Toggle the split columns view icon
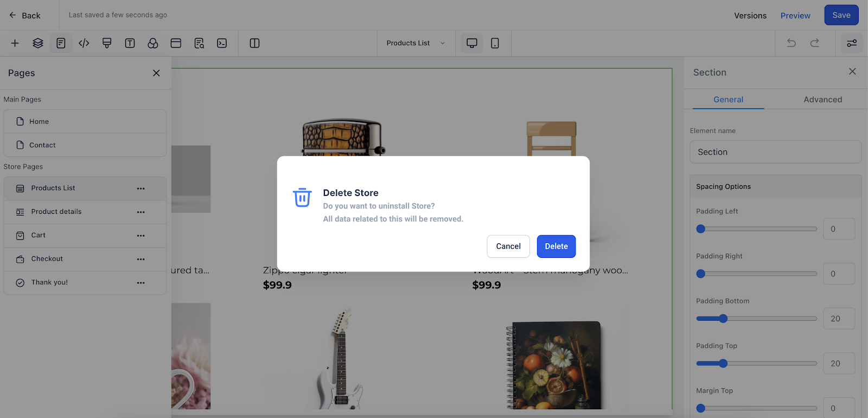Screen dimensions: 868x418 (x=254, y=43)
